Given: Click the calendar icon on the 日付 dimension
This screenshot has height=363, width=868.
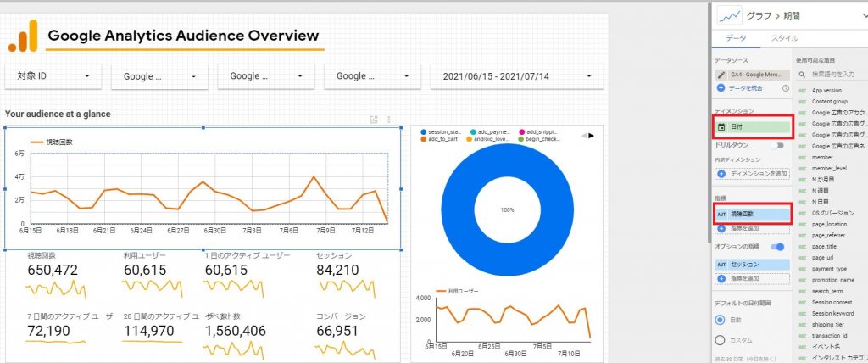Looking at the screenshot, I should [x=721, y=127].
